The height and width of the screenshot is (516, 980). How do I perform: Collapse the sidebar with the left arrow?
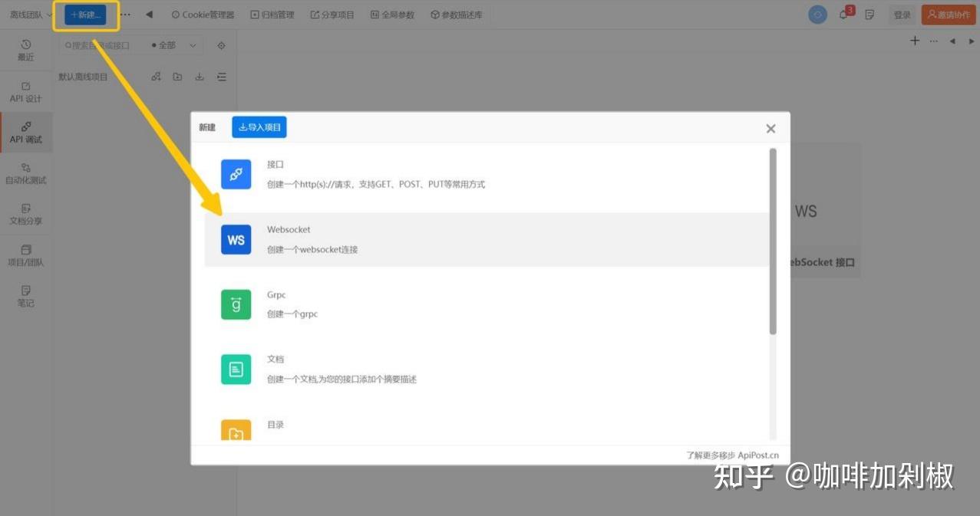pos(148,14)
